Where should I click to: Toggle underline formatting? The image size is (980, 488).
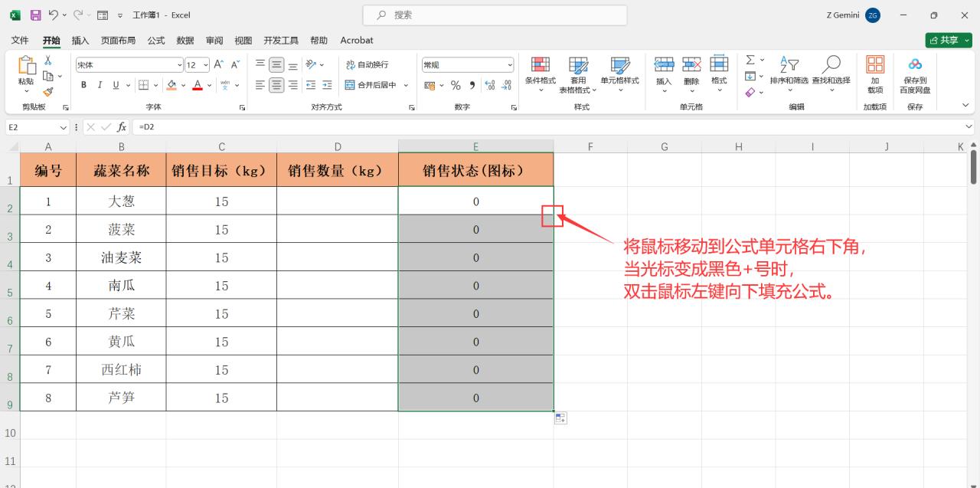click(x=116, y=85)
